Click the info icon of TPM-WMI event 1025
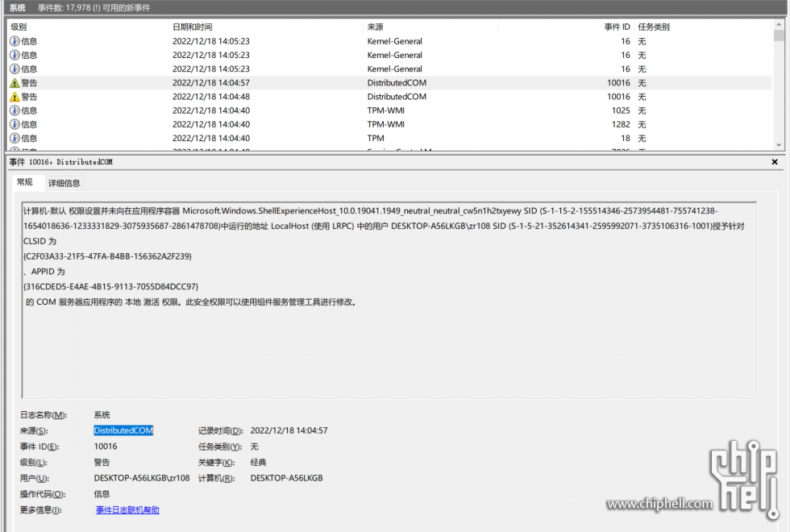 point(15,110)
